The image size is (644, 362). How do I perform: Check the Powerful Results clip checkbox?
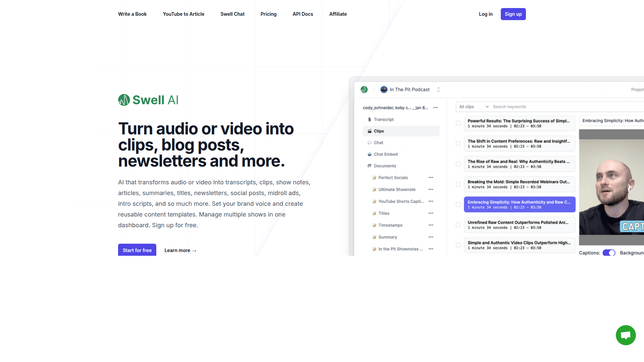point(458,123)
